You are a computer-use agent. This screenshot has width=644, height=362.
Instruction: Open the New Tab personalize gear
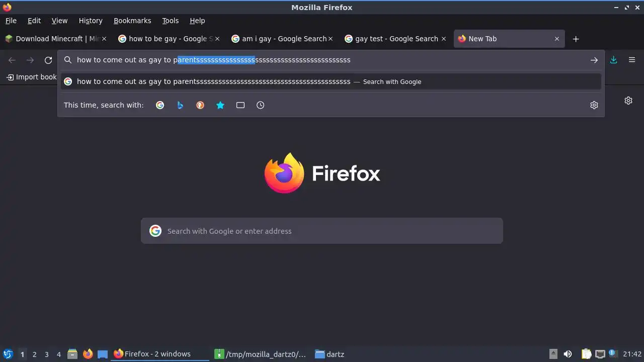click(x=628, y=101)
